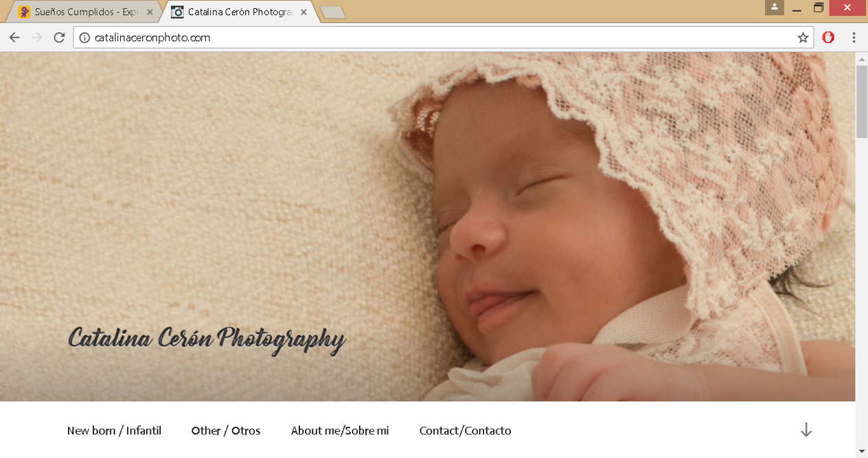The height and width of the screenshot is (458, 868).
Task: Bookmark this page with the star
Action: click(x=803, y=38)
